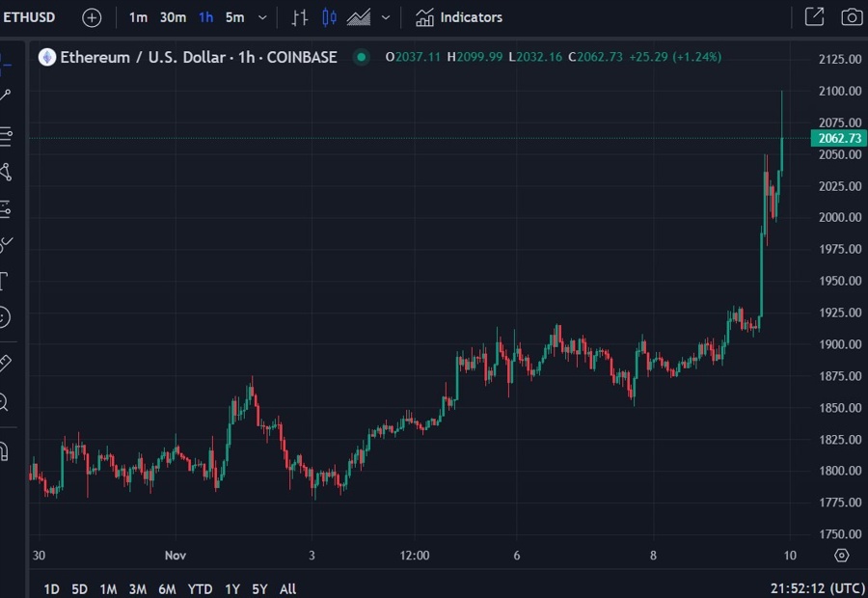Select the 1h interval
Screen dimensions: 868x598
[206, 17]
